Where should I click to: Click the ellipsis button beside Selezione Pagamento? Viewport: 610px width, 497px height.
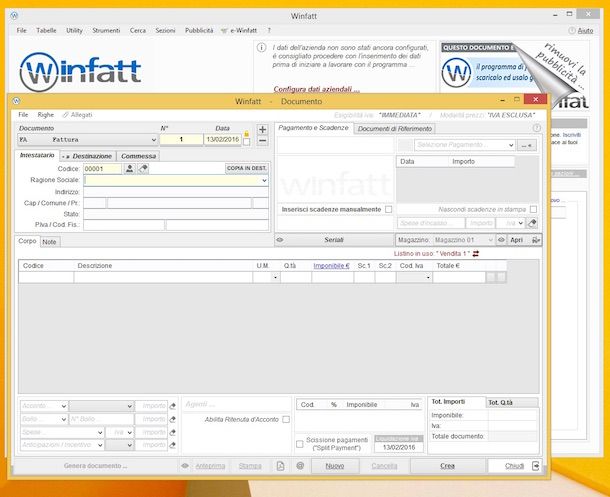[x=527, y=145]
